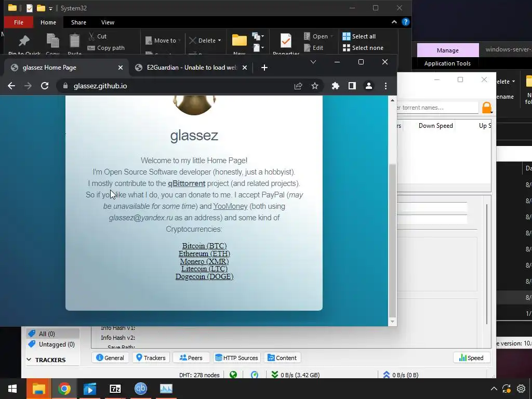Sort by Down Speed column header
The height and width of the screenshot is (399, 532).
click(x=436, y=126)
